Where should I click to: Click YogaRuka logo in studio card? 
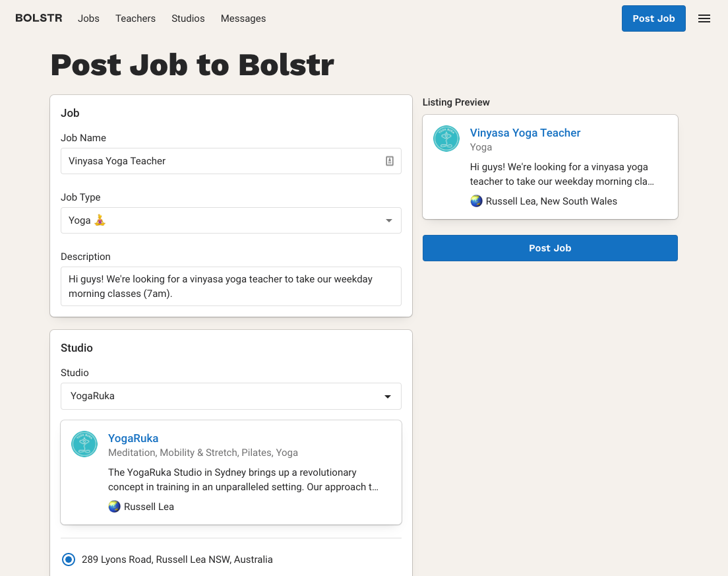pos(84,445)
